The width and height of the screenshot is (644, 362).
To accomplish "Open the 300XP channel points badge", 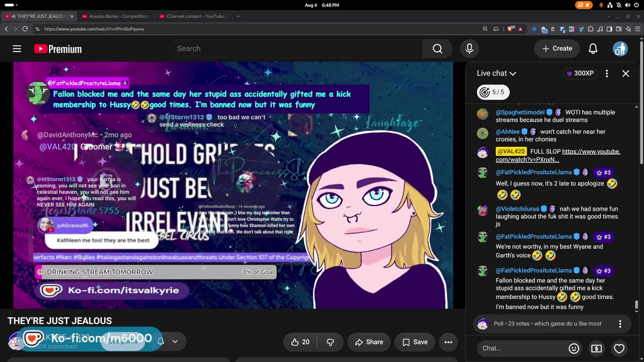I will (580, 73).
